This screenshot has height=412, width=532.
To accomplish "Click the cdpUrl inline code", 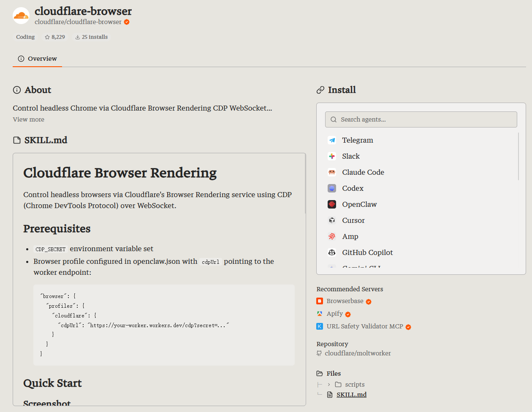I will click(210, 262).
